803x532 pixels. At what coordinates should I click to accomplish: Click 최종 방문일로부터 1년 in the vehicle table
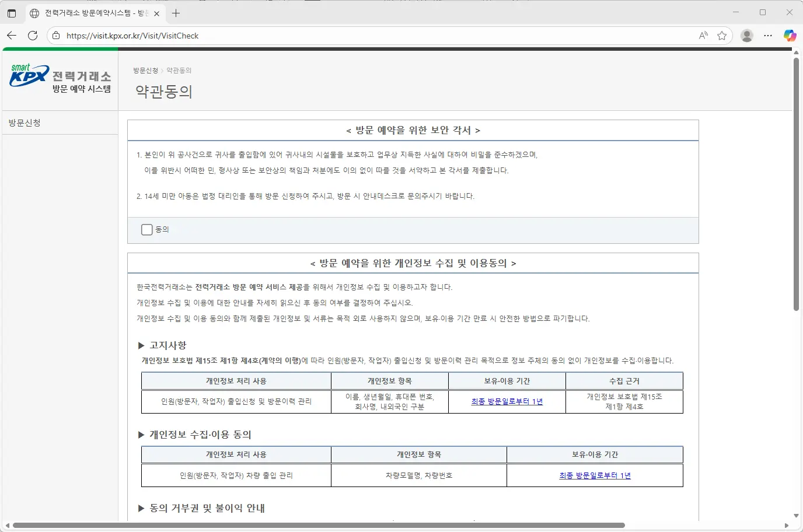pyautogui.click(x=594, y=475)
